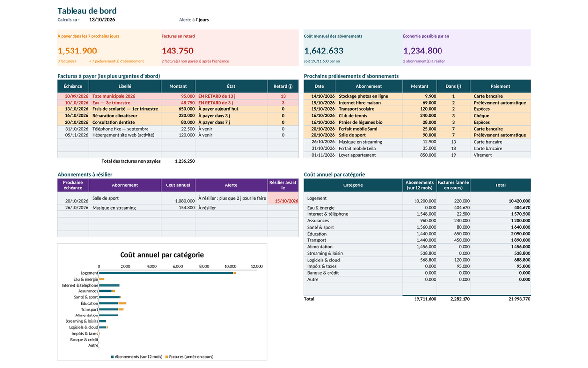This screenshot has height=368, width=588.
Task: Click the long Logement bar in the chart
Action: (x=166, y=273)
